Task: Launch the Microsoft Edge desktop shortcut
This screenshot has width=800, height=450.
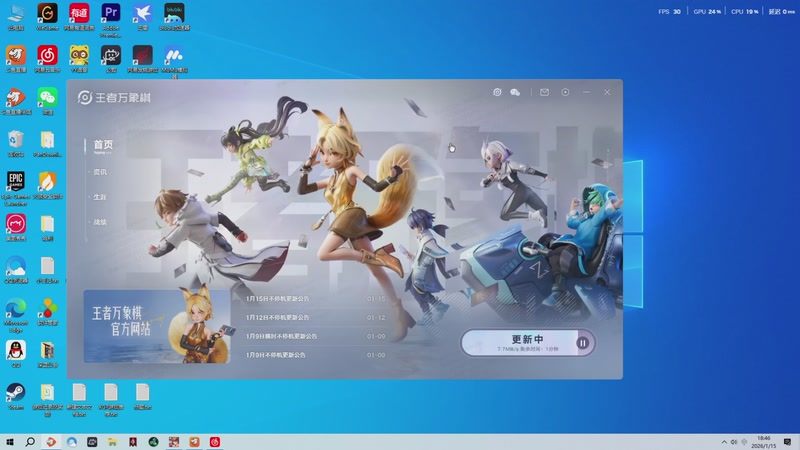Action: click(x=16, y=315)
